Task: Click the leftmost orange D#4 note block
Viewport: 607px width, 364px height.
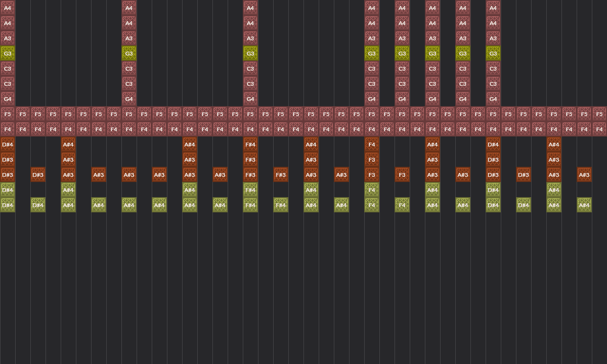Action: pyautogui.click(x=8, y=144)
